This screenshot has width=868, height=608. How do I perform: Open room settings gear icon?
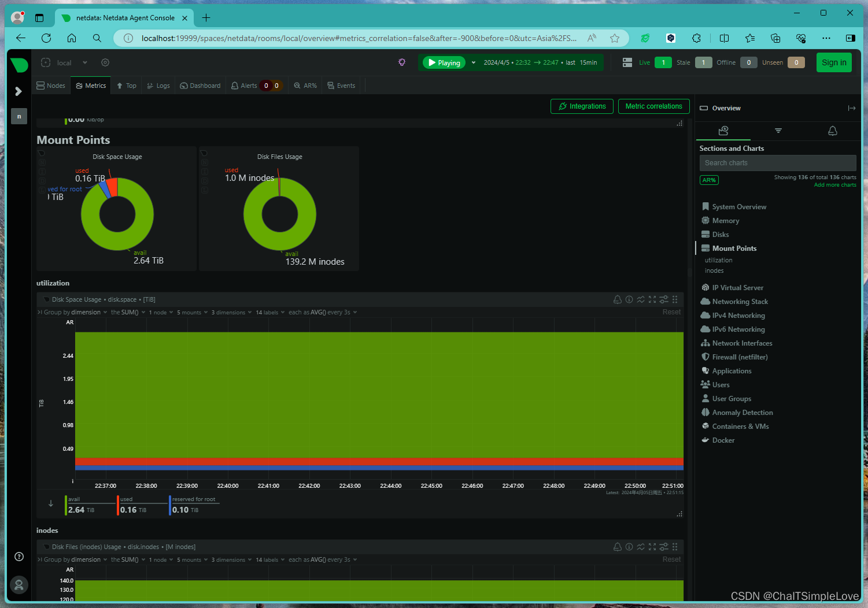[x=105, y=62]
